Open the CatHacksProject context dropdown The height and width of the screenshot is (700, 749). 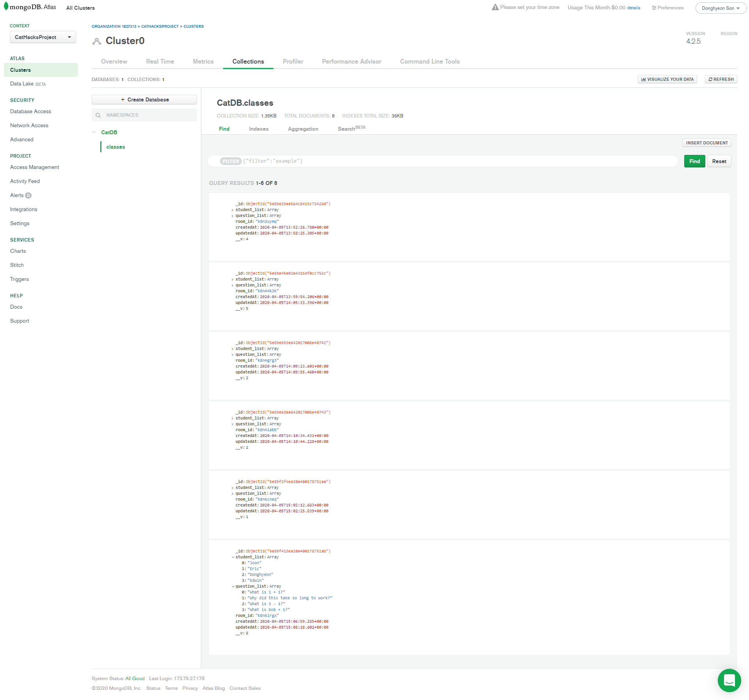(x=43, y=37)
